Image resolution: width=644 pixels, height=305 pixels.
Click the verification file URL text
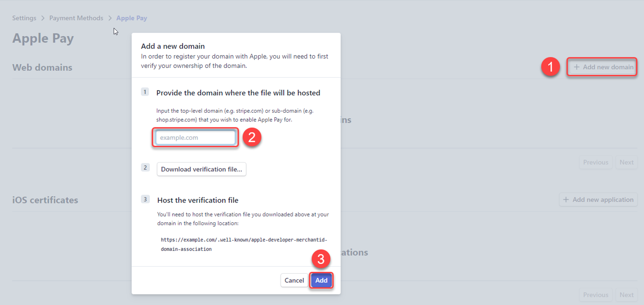pos(244,244)
